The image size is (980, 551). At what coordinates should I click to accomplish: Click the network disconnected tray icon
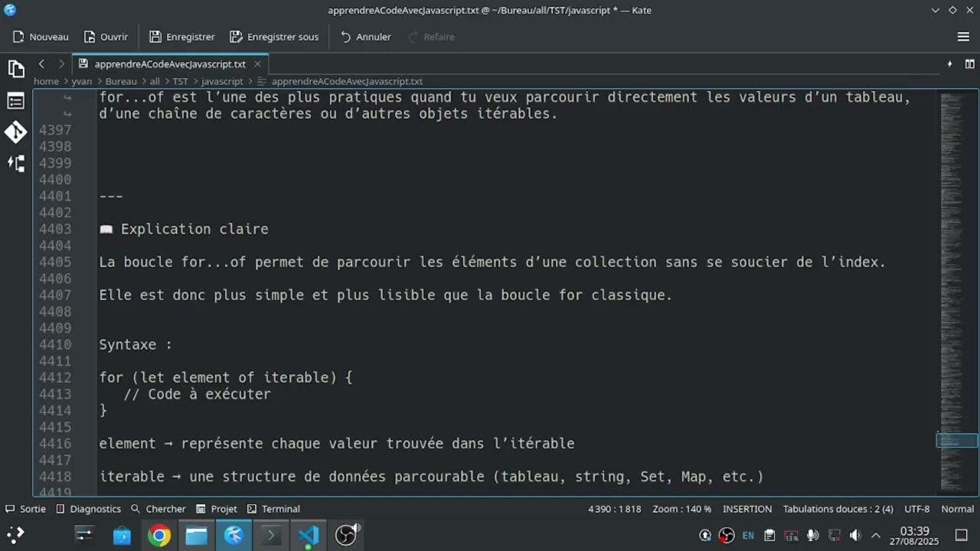pos(834,535)
